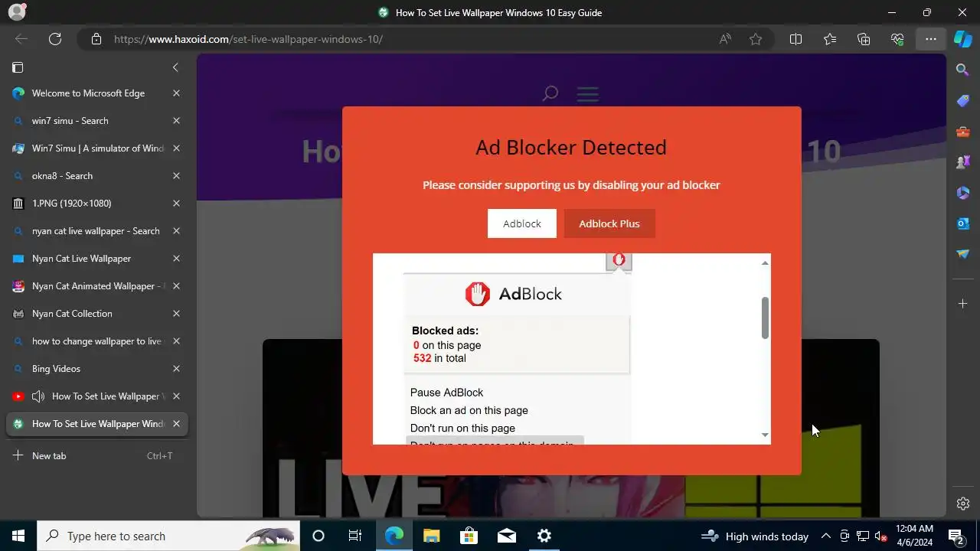The width and height of the screenshot is (980, 551).
Task: Open sidebar Microsoft 365 icon
Action: point(963,193)
